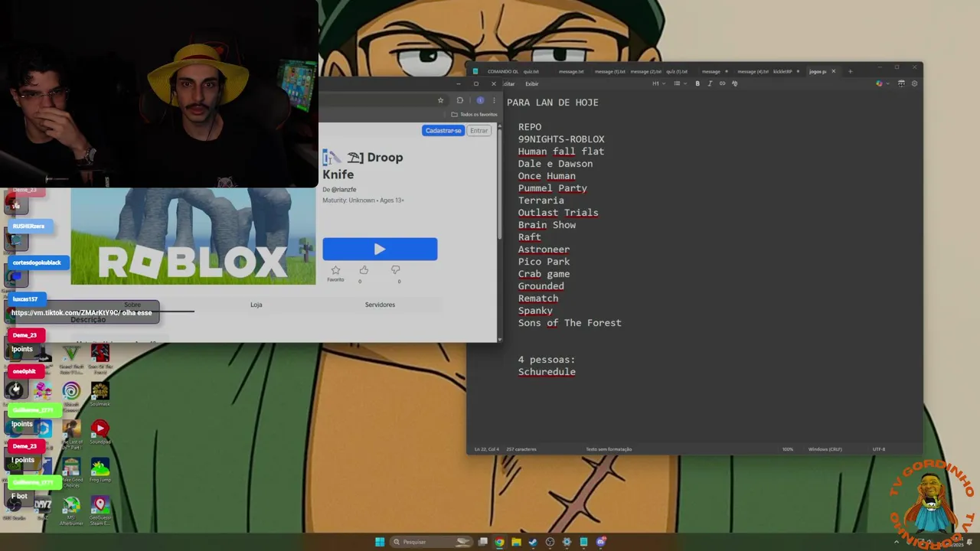
Task: Open the message (2).txt tab in Notepad
Action: 646,72
